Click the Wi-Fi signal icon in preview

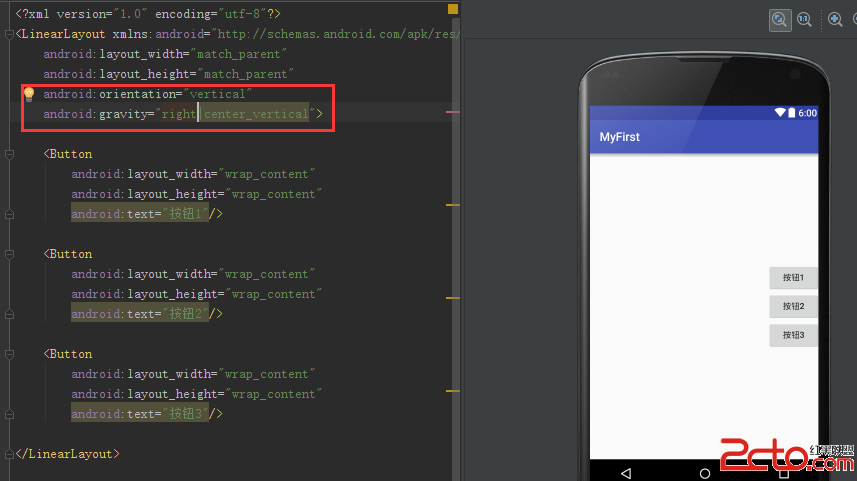(x=780, y=113)
